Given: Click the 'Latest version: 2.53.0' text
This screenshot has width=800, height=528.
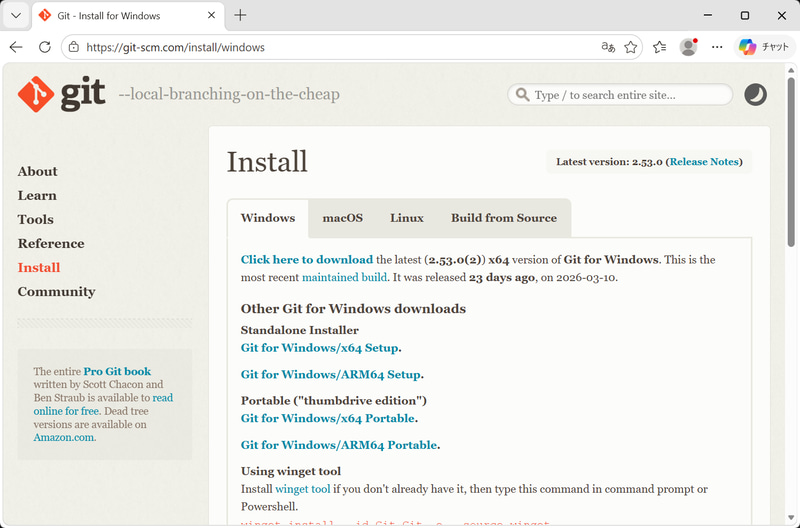Looking at the screenshot, I should pos(609,162).
